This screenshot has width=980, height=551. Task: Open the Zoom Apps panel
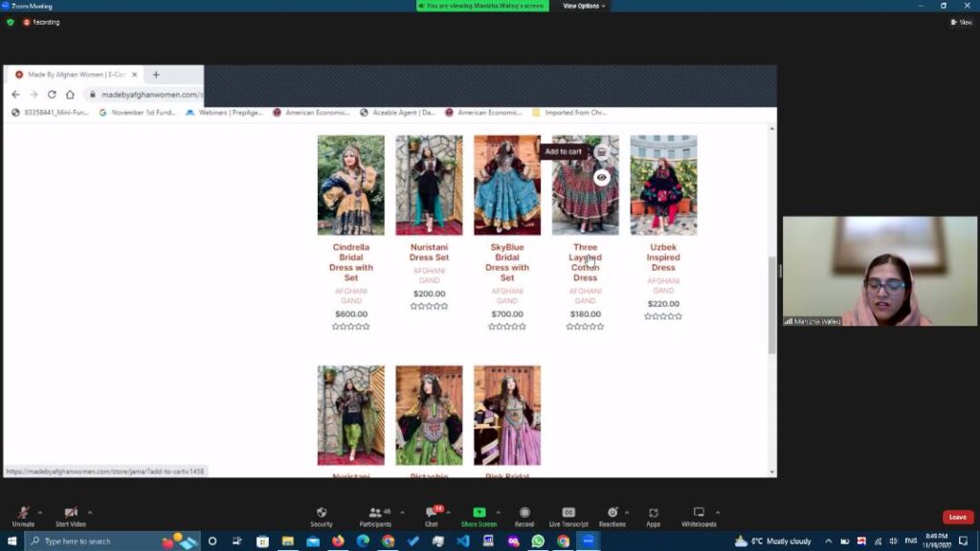pos(653,517)
